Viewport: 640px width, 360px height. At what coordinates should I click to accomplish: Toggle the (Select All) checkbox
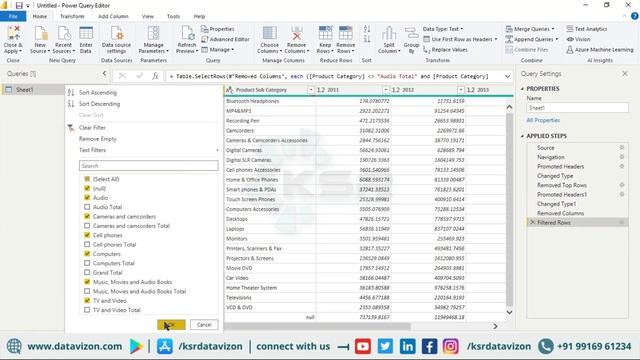point(87,179)
